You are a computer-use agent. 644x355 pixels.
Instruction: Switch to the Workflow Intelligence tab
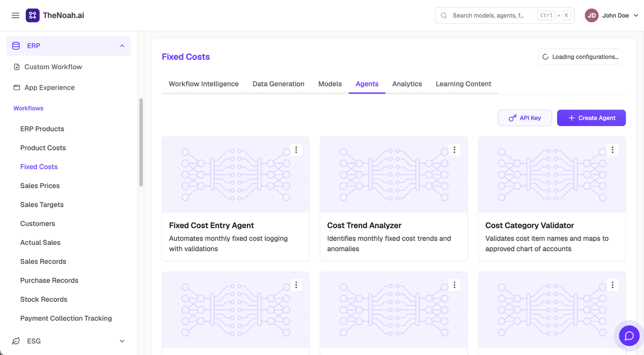(204, 84)
